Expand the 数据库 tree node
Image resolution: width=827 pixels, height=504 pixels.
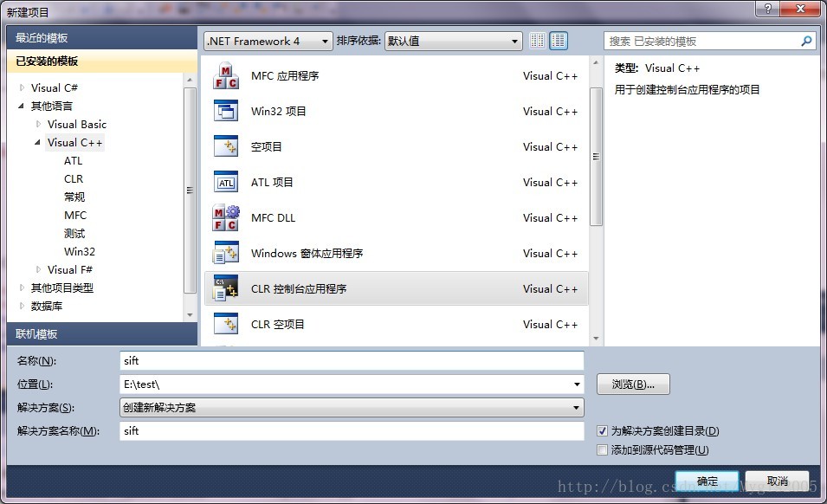click(23, 307)
